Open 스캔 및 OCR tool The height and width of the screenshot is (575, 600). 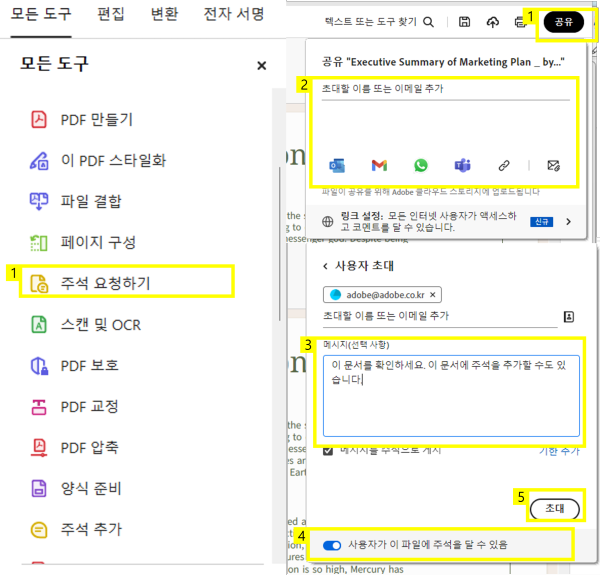pyautogui.click(x=85, y=325)
